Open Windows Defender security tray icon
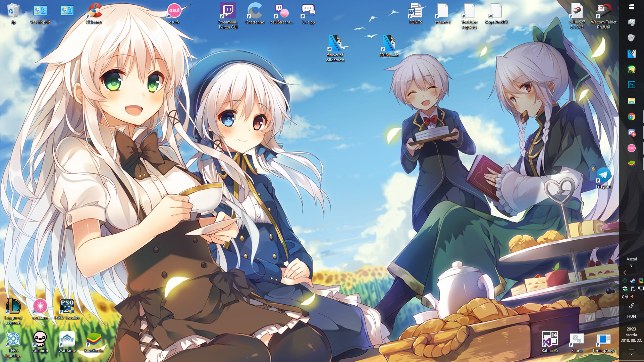The width and height of the screenshot is (644, 362). (625, 289)
